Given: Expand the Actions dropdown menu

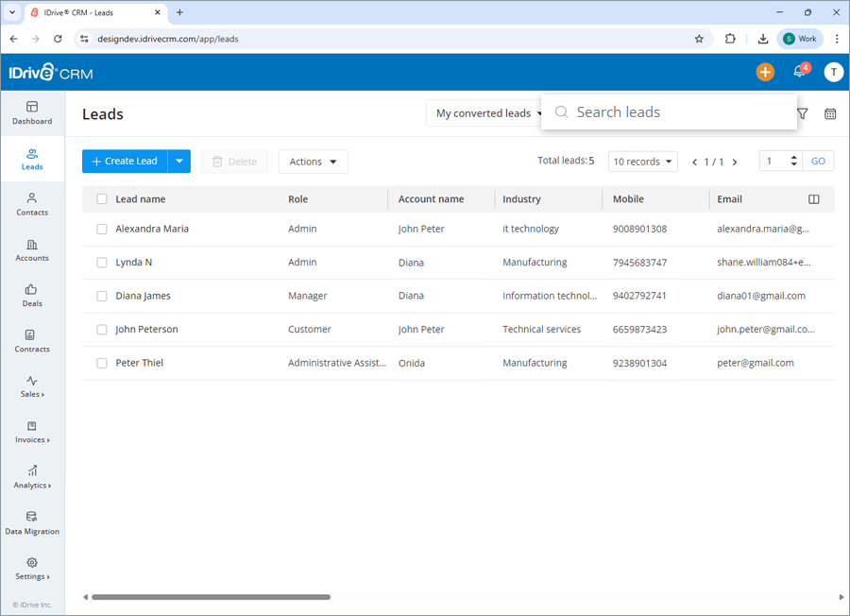Looking at the screenshot, I should coord(313,161).
